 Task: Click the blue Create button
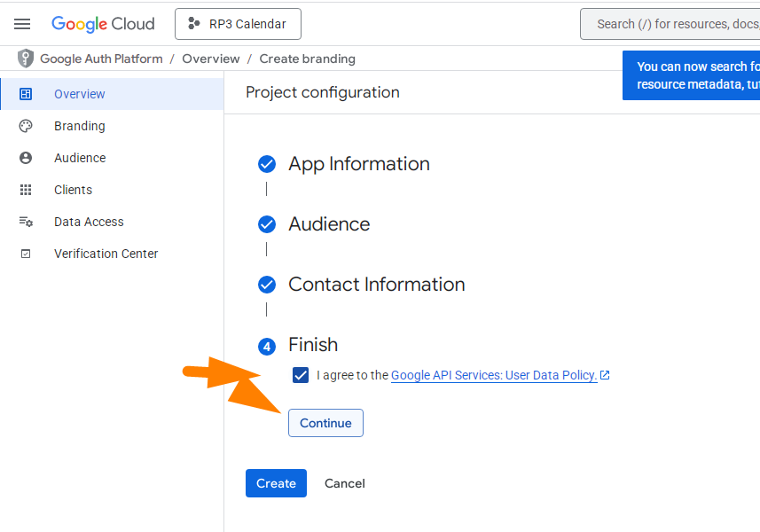tap(276, 483)
